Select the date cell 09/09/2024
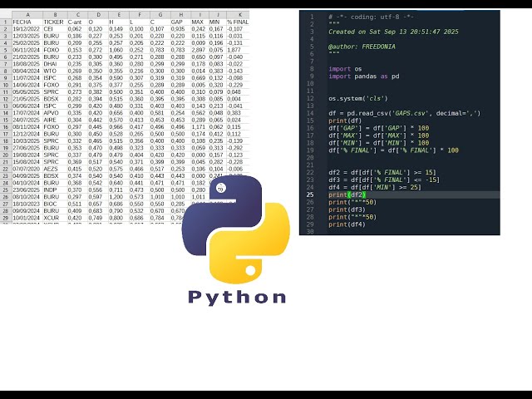This screenshot has width=532, height=399. coord(26,210)
